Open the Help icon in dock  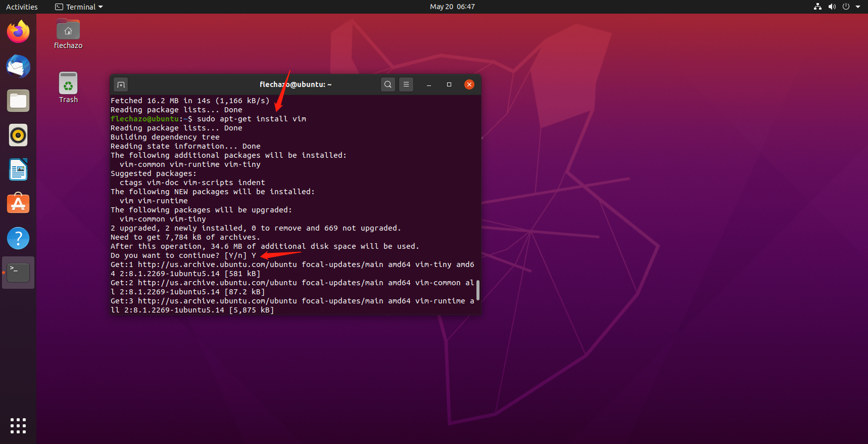coord(18,238)
